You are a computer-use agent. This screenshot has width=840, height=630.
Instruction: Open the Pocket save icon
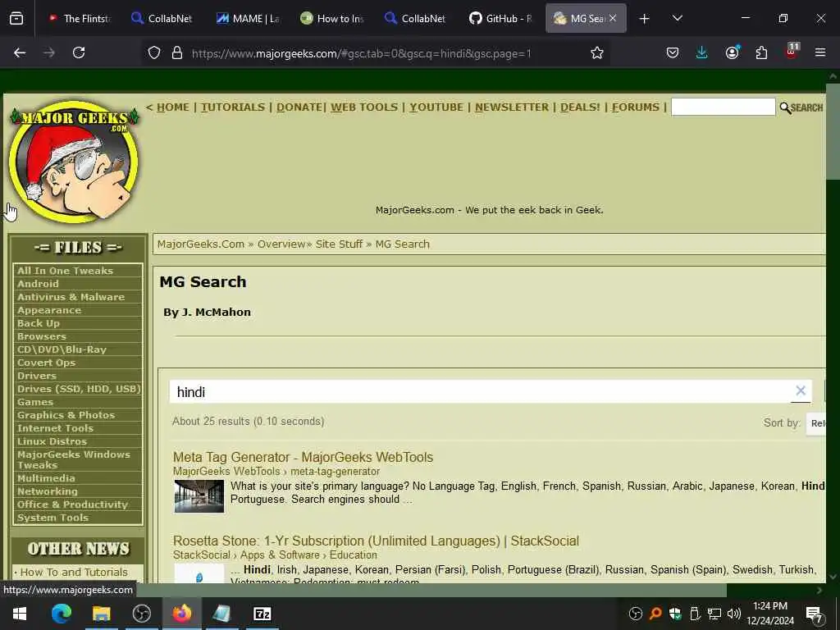673,52
